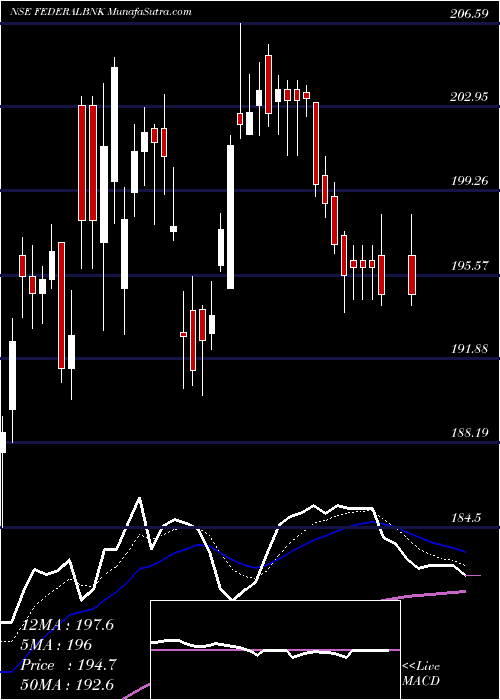Click the 5MA : 196 legend entry
The image size is (500, 700).
click(56, 644)
